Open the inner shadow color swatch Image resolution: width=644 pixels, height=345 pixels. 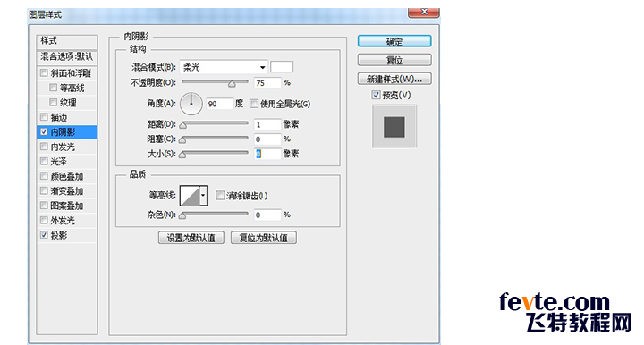click(x=282, y=67)
